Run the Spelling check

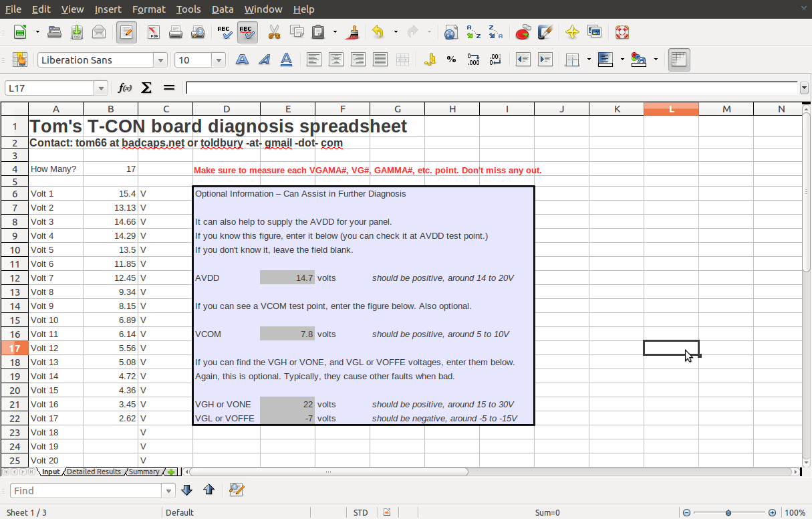[x=225, y=31]
